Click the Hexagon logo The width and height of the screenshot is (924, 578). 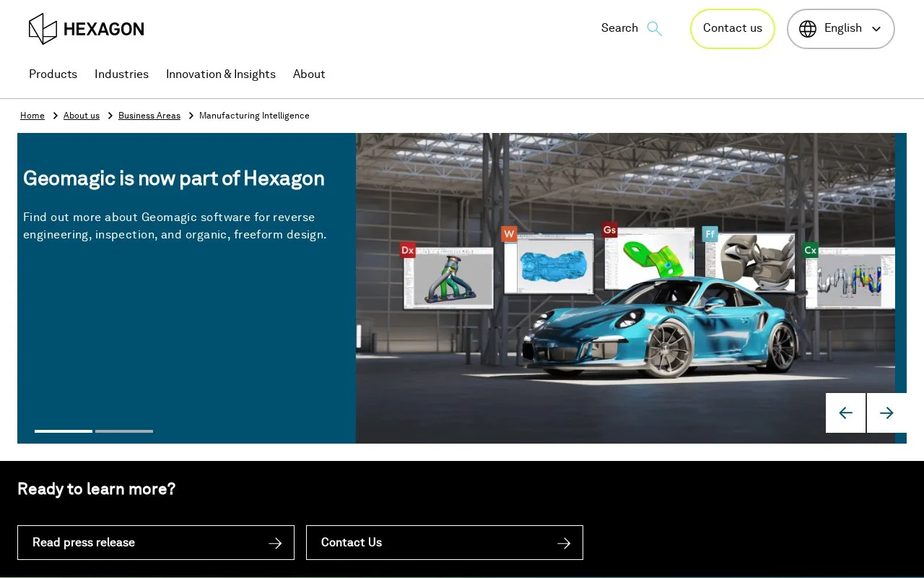pos(86,29)
